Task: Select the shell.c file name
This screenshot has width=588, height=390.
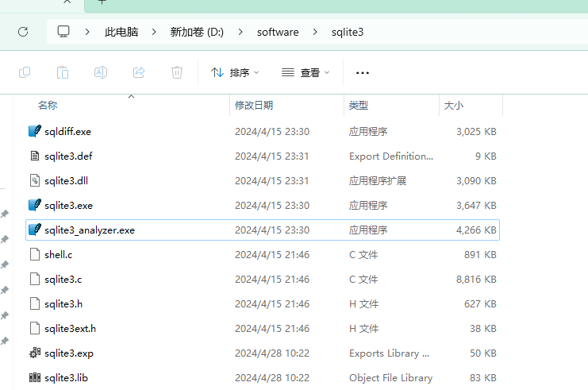Action: [x=59, y=255]
